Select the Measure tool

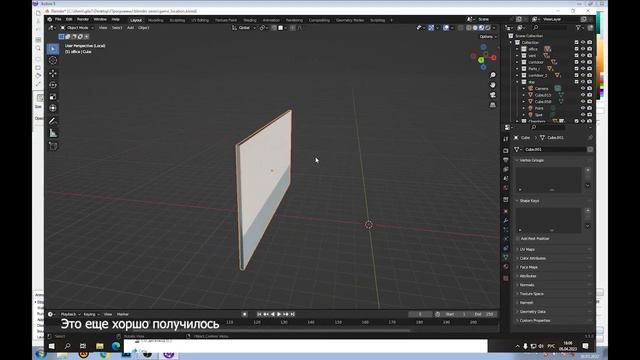point(53,133)
